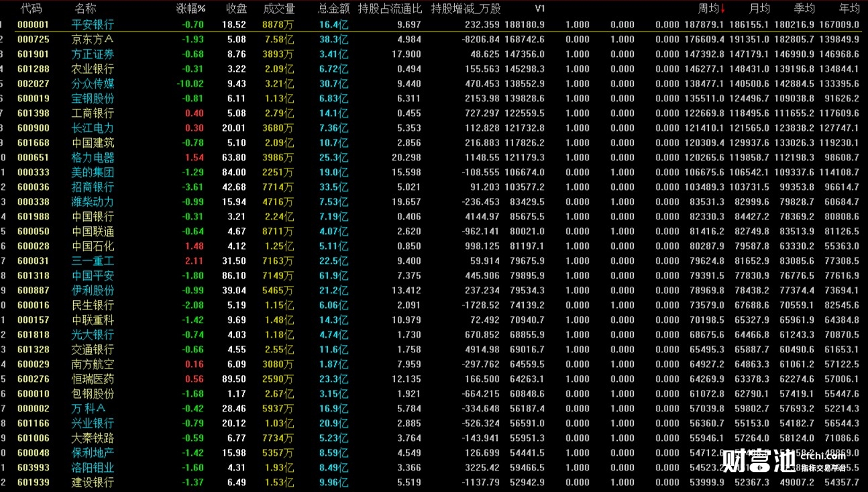Viewport: 868px width, 492px height.
Task: Select the 分众传媒 stock name
Action: coord(93,84)
